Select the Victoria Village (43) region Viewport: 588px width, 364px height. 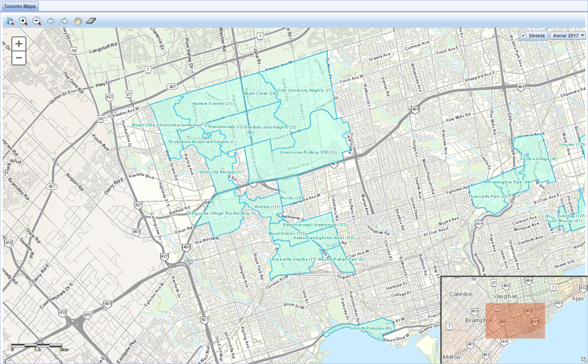[x=538, y=159]
